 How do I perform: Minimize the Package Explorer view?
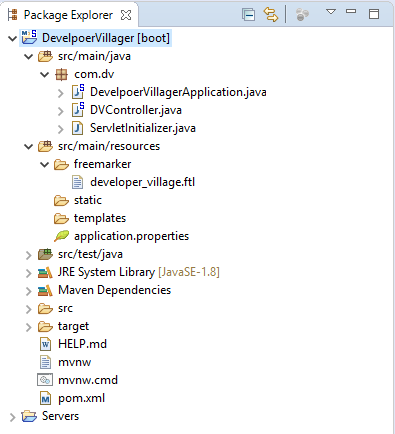(351, 11)
